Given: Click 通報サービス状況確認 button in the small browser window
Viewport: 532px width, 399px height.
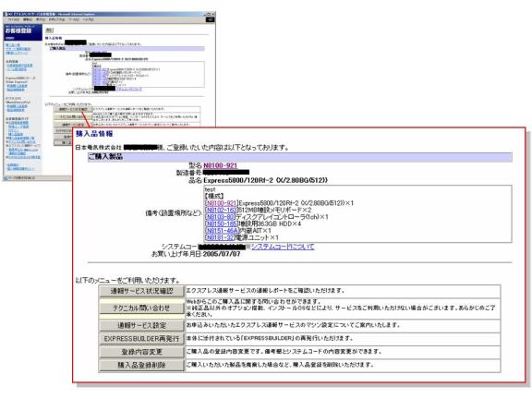Looking at the screenshot, I should click(x=73, y=109).
